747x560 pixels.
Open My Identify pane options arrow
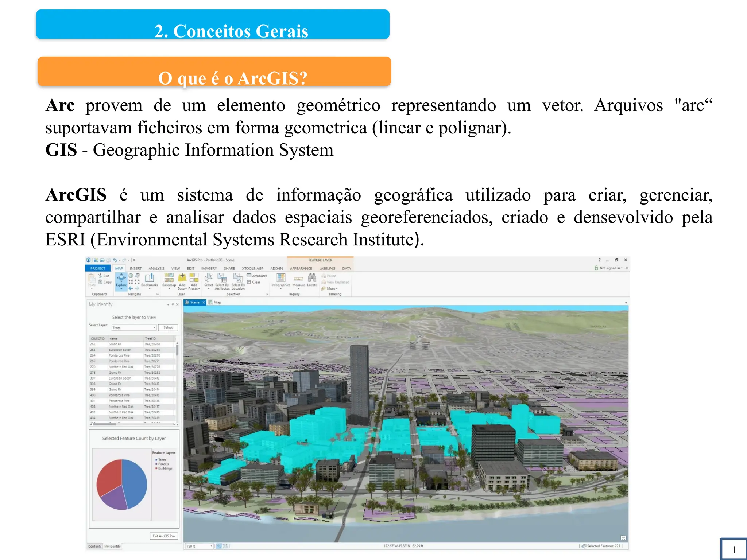point(168,304)
